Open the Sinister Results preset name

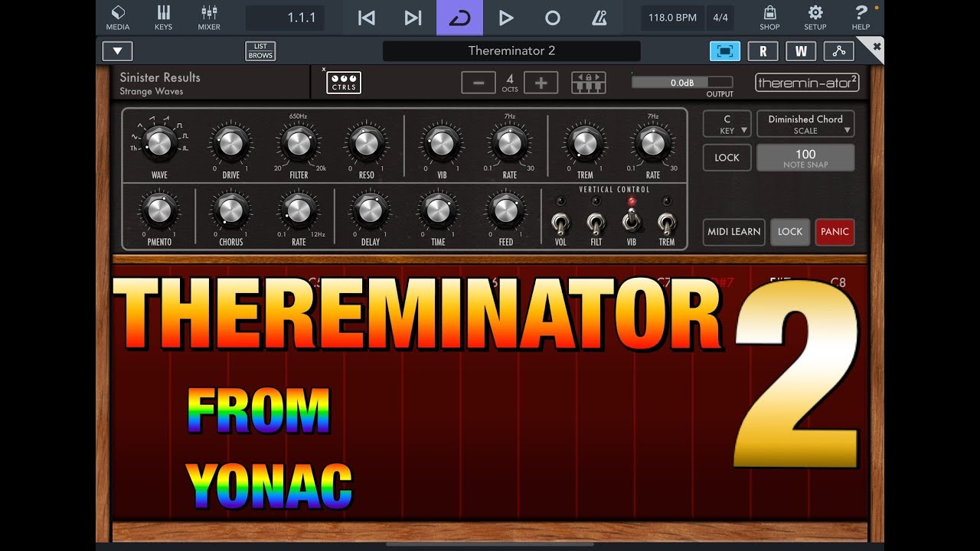tap(160, 77)
